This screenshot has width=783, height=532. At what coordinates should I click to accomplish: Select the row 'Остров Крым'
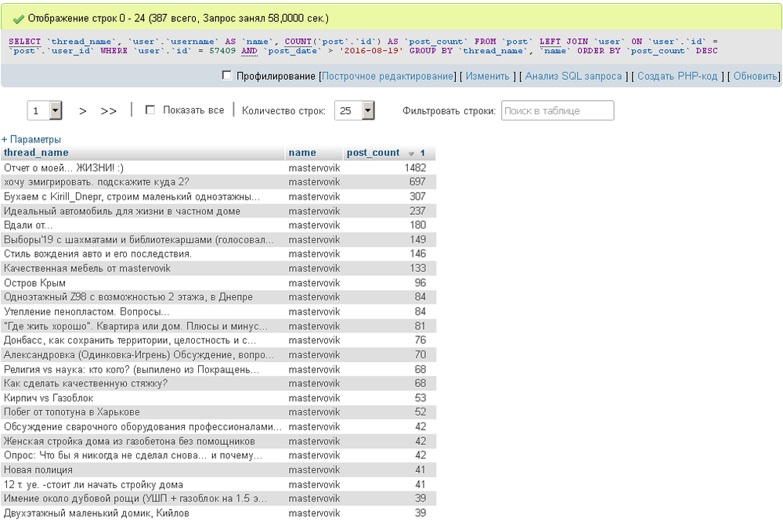(34, 282)
